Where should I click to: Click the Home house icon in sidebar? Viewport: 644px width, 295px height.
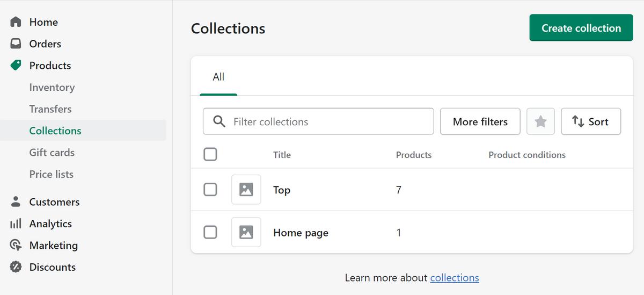[16, 22]
